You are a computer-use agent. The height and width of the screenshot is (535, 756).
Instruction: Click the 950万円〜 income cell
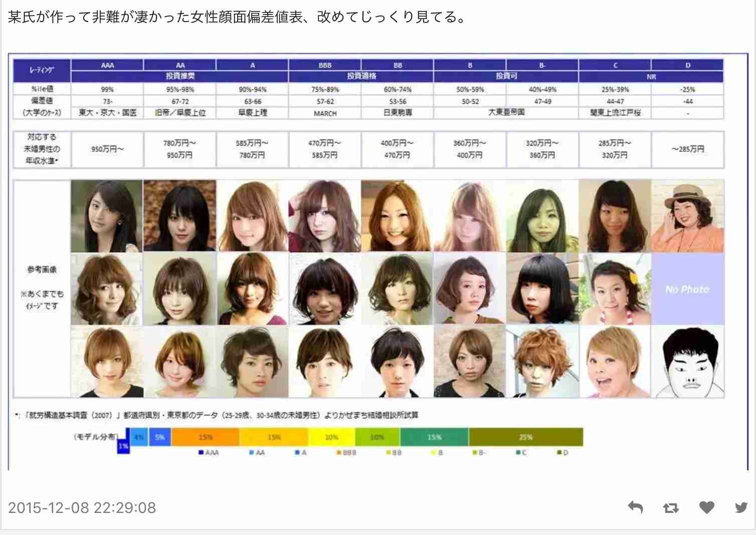(107, 149)
